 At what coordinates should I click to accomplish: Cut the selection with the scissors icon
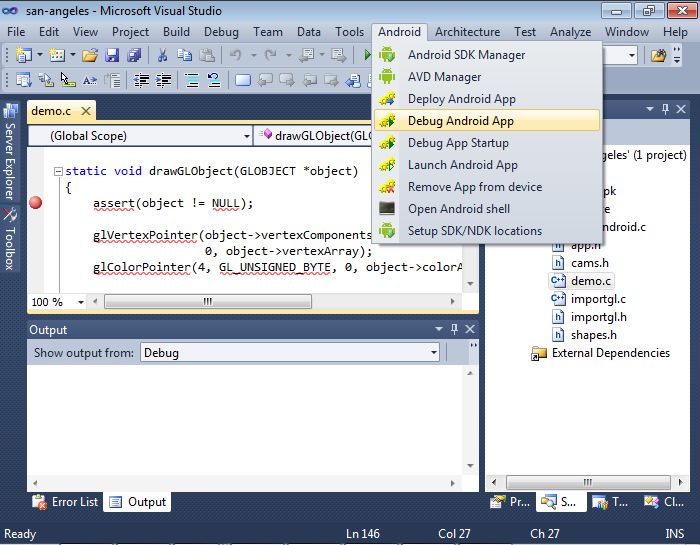162,55
